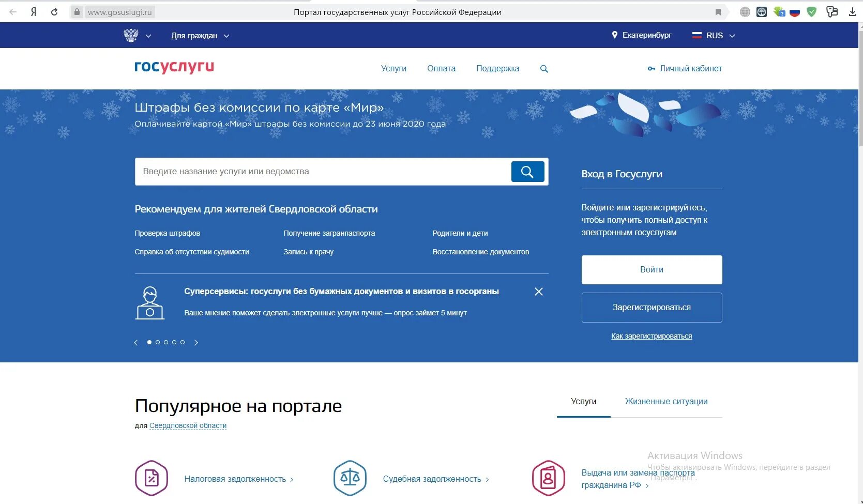Click the Налоговая задолженность hexagon icon
This screenshot has height=504, width=863.
152,478
